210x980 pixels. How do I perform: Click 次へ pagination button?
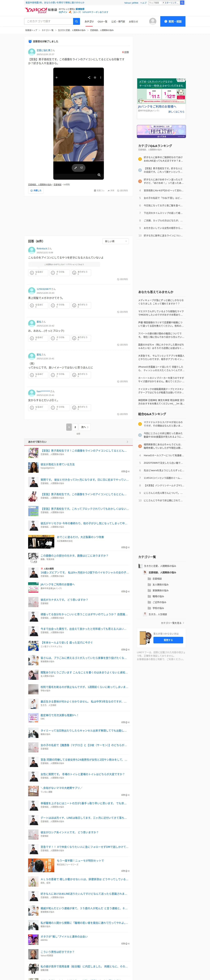[x=85, y=427]
